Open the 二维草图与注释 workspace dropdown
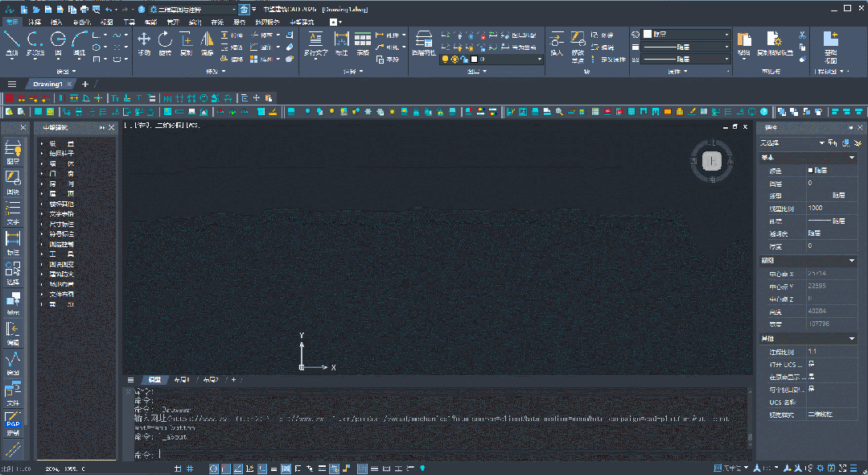The width and height of the screenshot is (868, 475). (x=192, y=10)
